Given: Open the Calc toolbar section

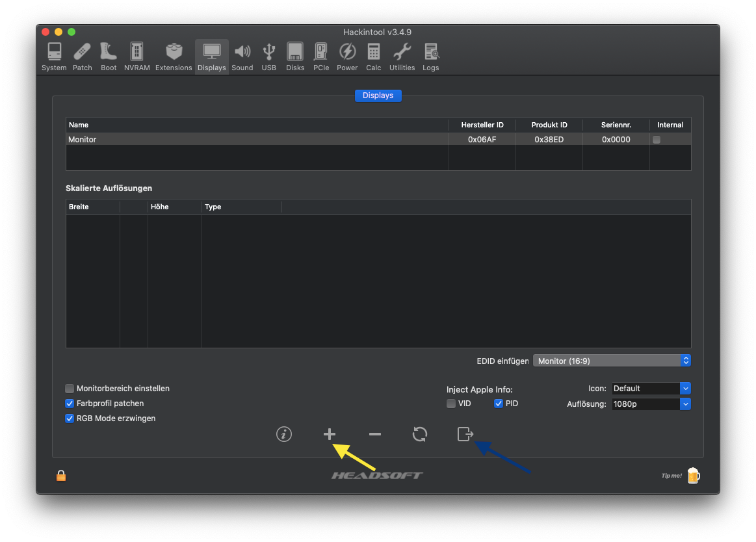Looking at the screenshot, I should pyautogui.click(x=374, y=57).
